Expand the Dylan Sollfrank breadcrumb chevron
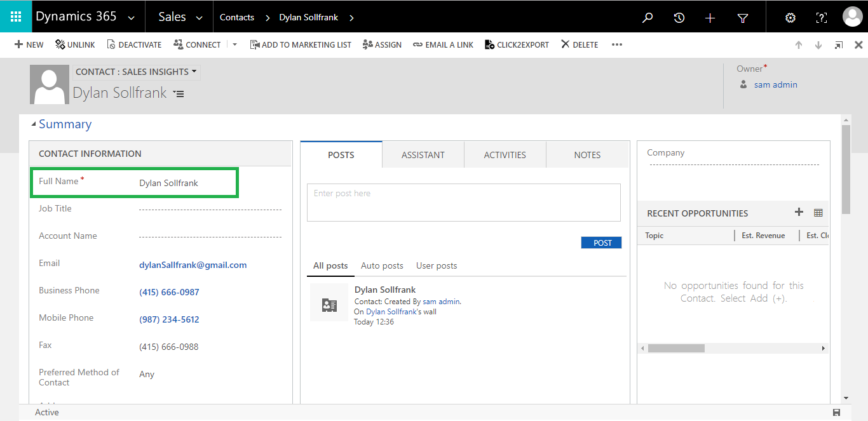Viewport: 868px width, 421px height. pos(351,18)
